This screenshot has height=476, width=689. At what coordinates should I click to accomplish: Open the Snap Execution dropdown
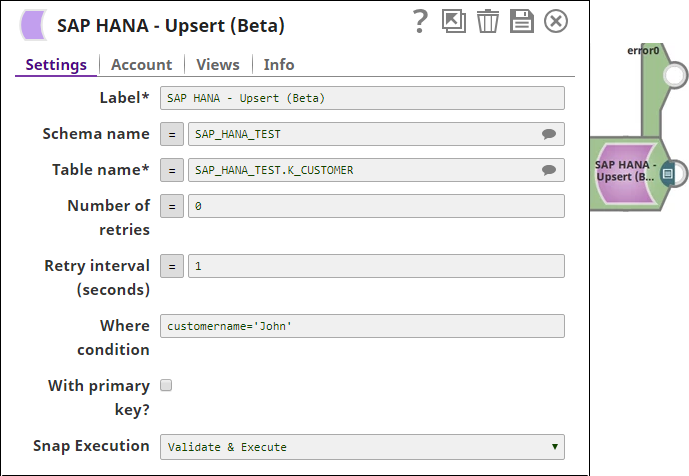click(362, 447)
